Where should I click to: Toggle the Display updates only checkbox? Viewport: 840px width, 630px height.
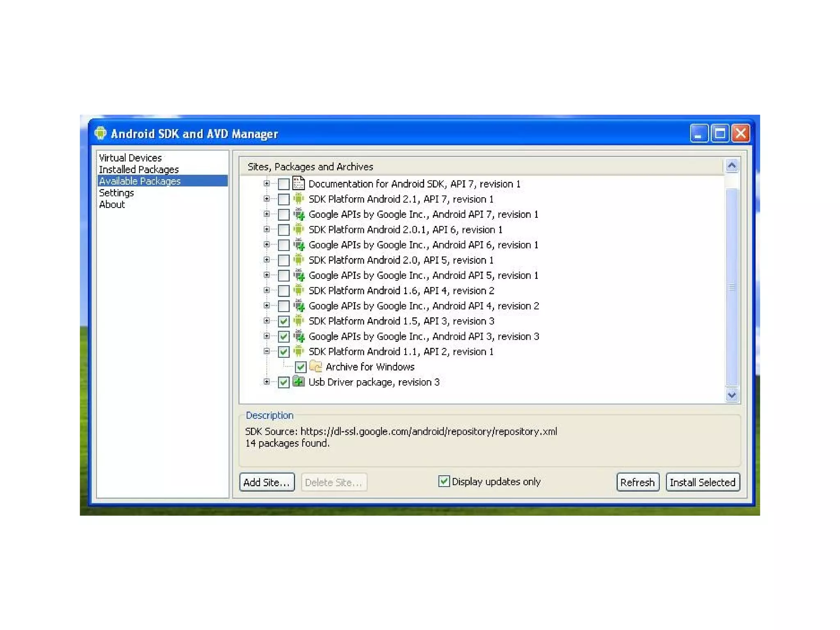(x=443, y=481)
